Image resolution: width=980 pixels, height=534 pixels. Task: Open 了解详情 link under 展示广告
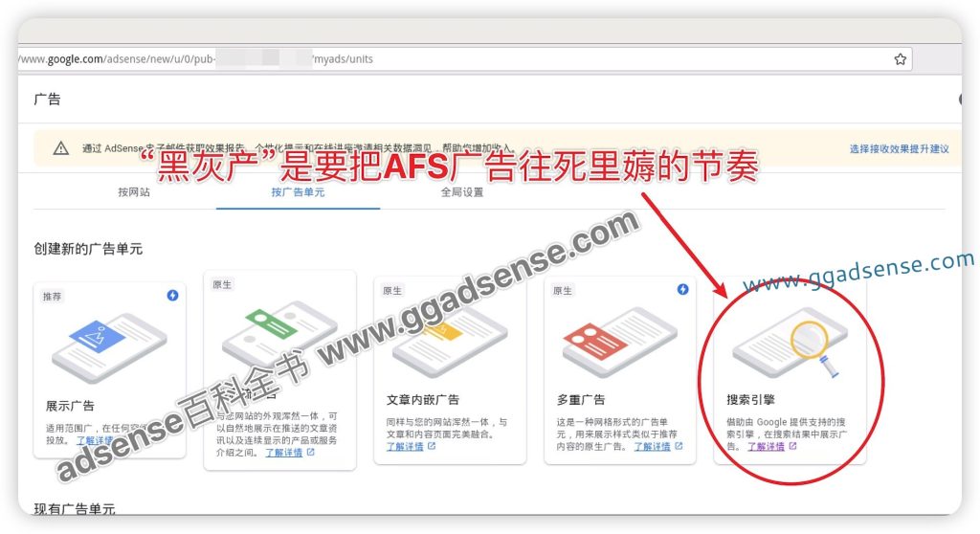tap(95, 440)
